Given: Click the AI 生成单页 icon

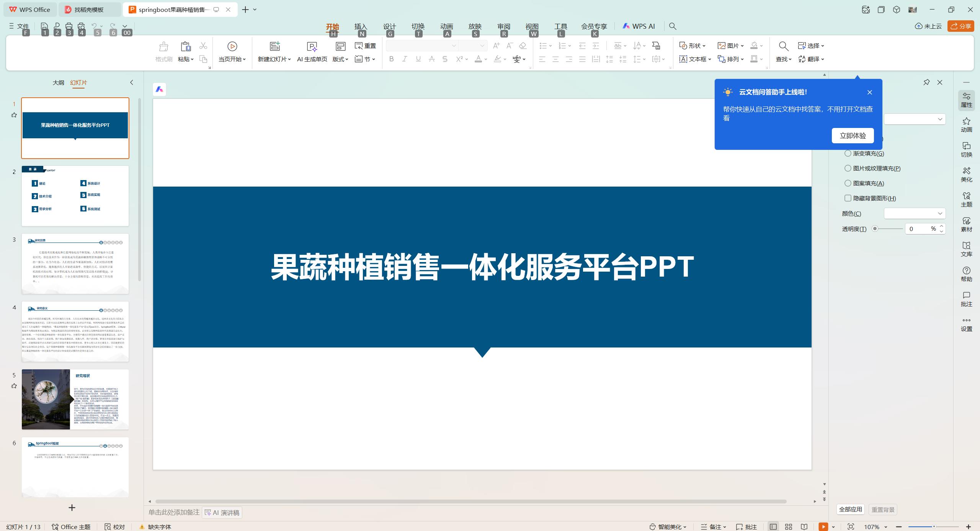Looking at the screenshot, I should [x=312, y=47].
